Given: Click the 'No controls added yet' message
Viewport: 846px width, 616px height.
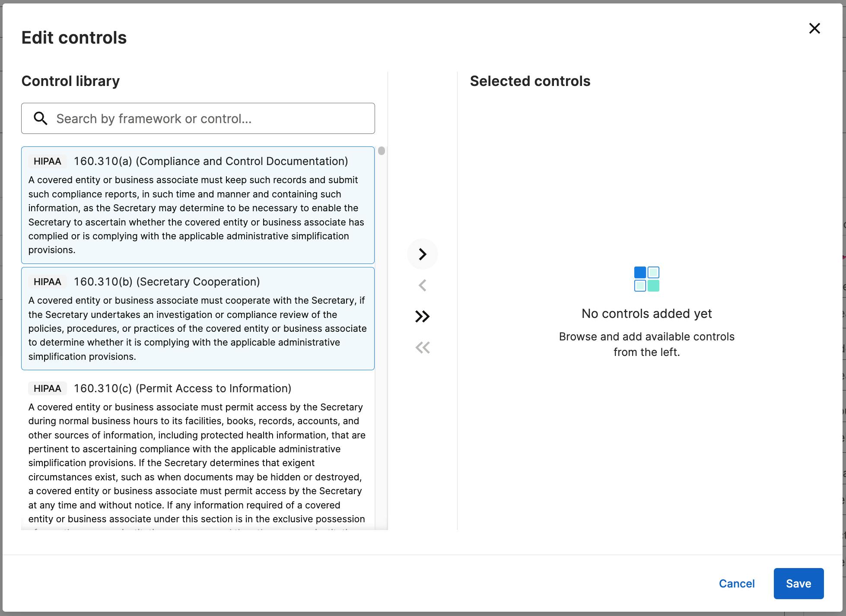Looking at the screenshot, I should [646, 314].
